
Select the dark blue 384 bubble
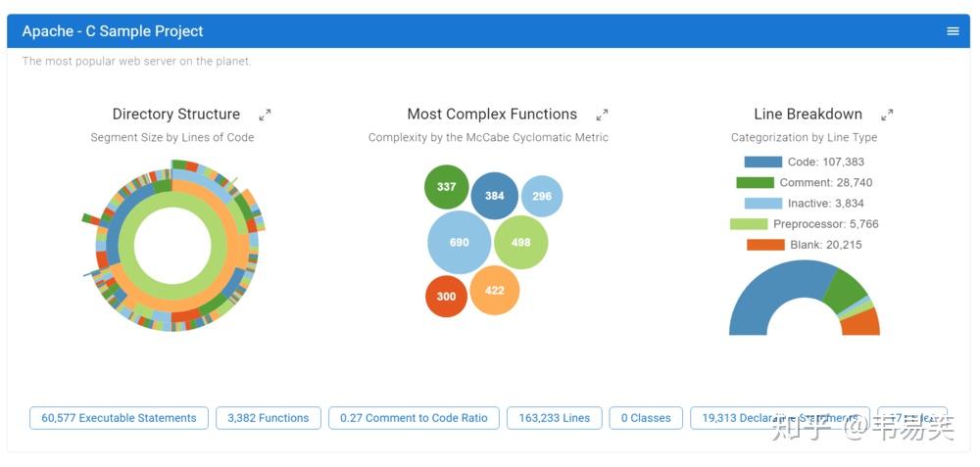[494, 196]
